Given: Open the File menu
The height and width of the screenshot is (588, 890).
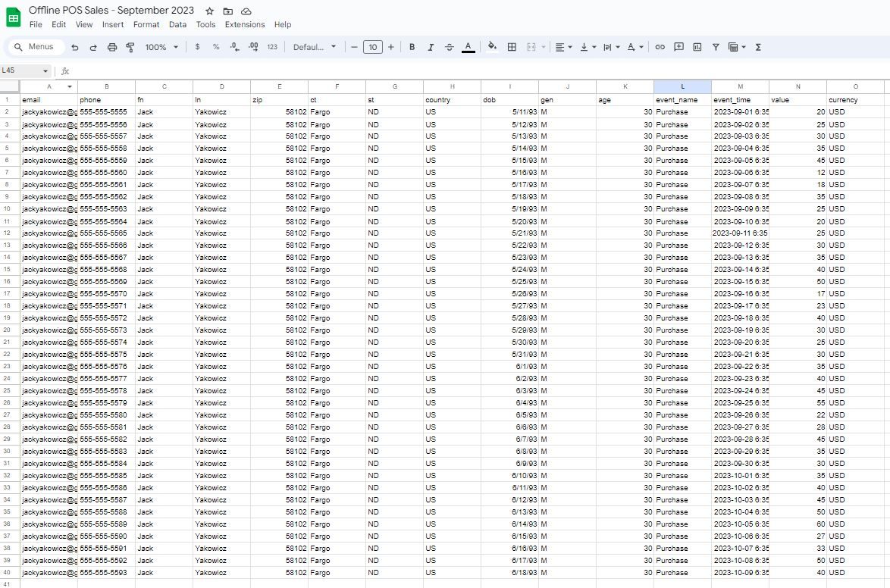Looking at the screenshot, I should tap(36, 24).
